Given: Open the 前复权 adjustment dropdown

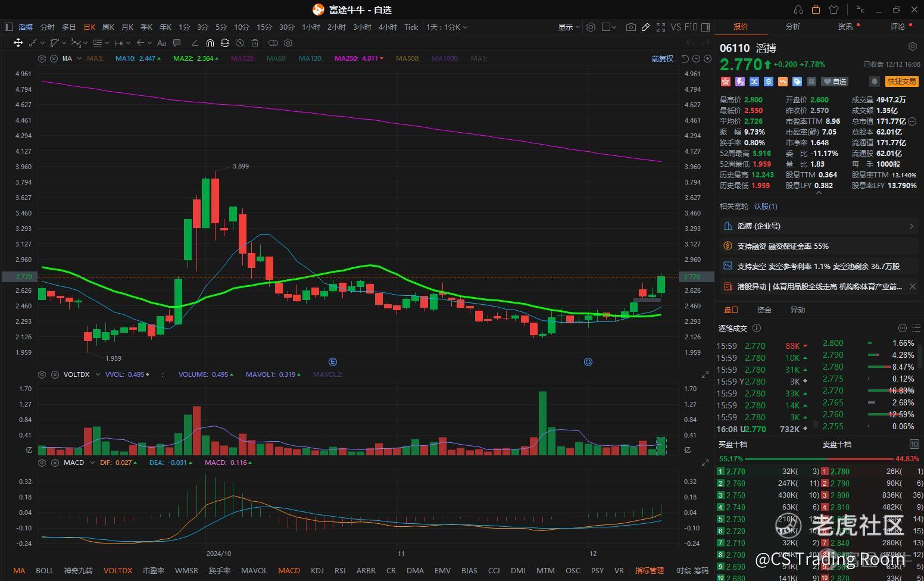Looking at the screenshot, I should tap(662, 58).
